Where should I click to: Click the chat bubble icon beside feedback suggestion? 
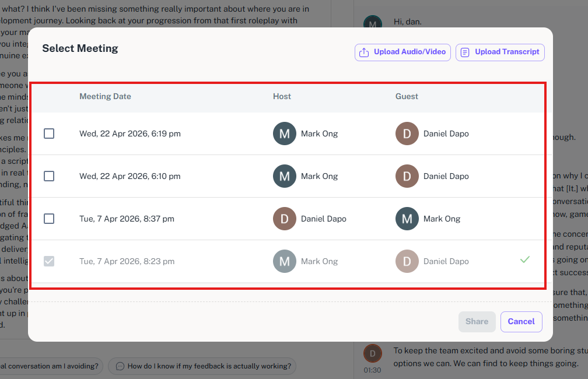pyautogui.click(x=120, y=366)
